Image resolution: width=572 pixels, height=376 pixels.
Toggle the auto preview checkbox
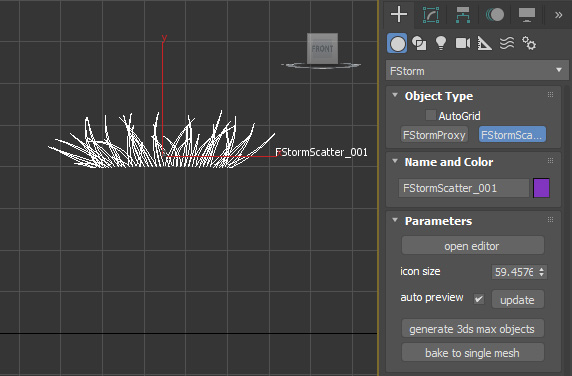[x=479, y=299]
